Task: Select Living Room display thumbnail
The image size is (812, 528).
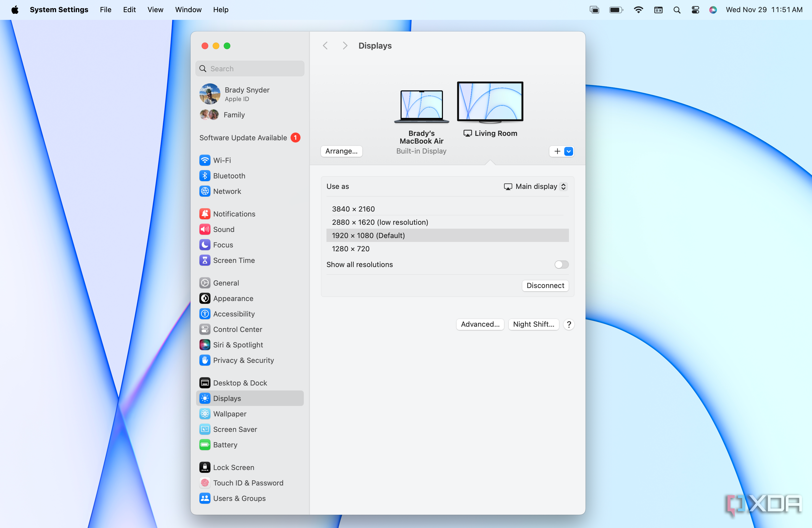Action: click(x=490, y=102)
